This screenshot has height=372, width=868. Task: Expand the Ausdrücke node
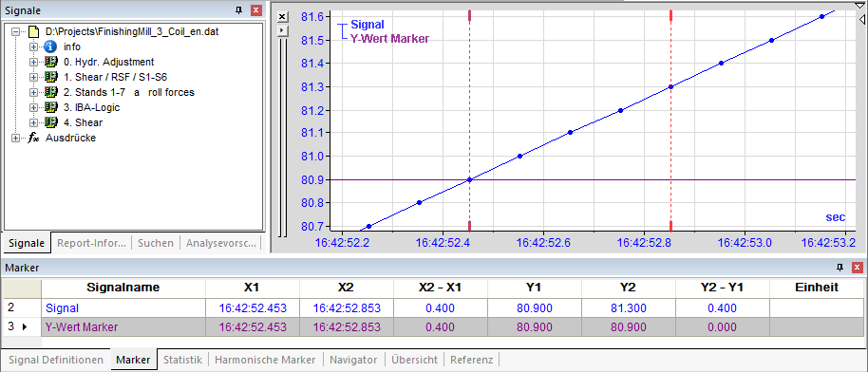(15, 138)
